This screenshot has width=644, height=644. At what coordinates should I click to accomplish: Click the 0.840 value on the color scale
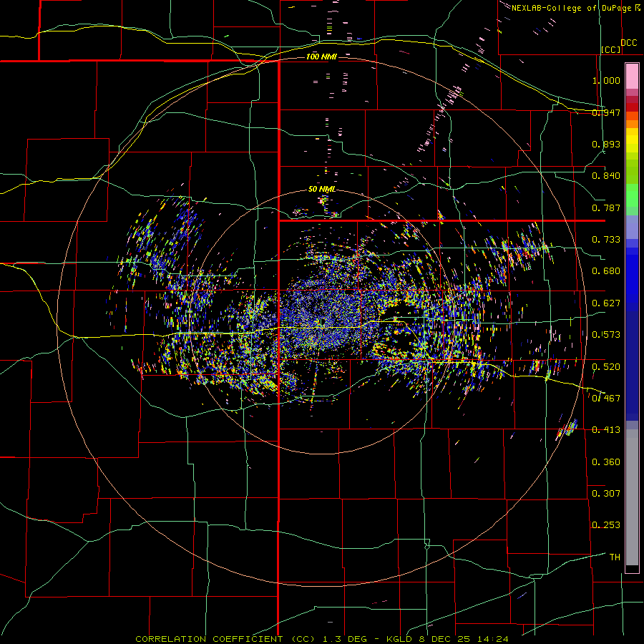pyautogui.click(x=606, y=176)
